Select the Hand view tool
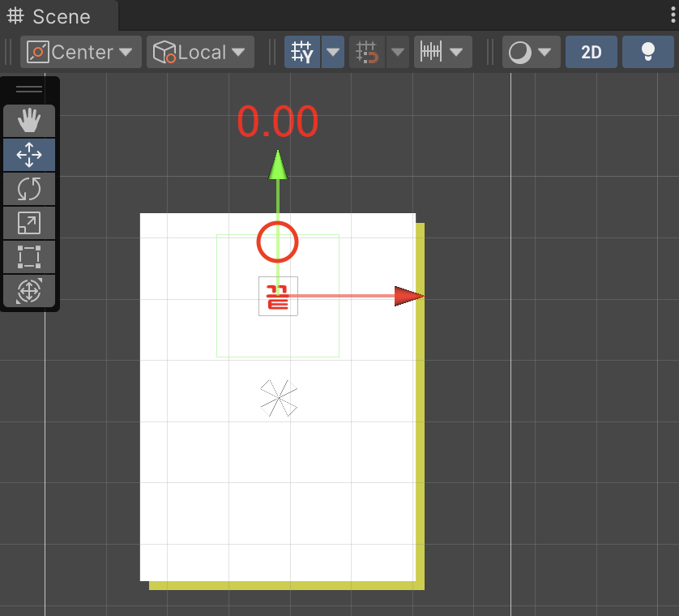The height and width of the screenshot is (616, 679). (x=29, y=121)
